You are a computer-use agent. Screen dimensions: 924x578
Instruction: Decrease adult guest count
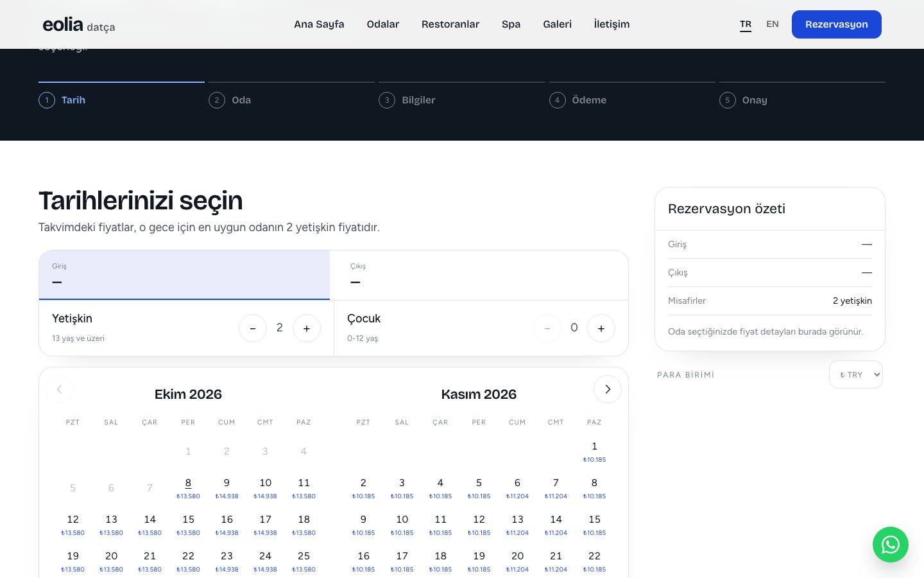(x=253, y=328)
